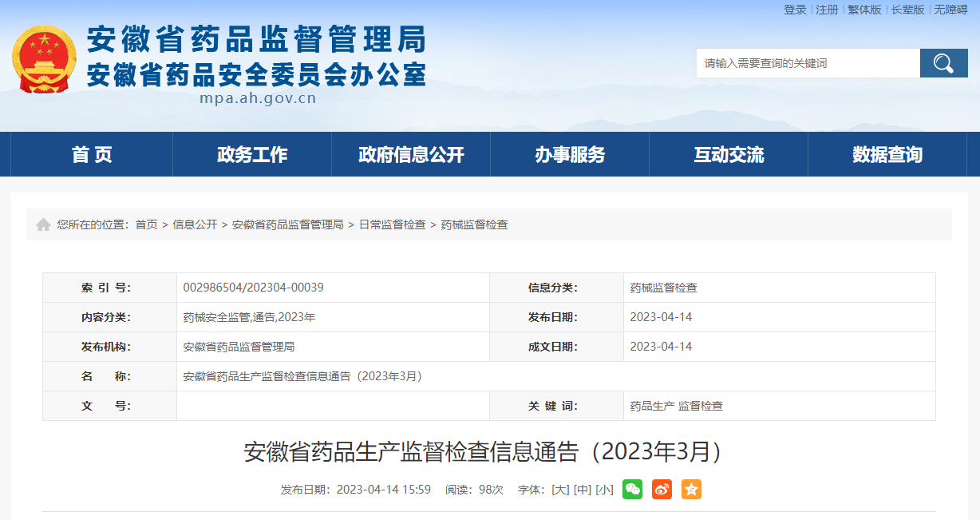Viewport: 980px width, 520px height.
Task: Share to QZone via star icon
Action: [x=691, y=489]
